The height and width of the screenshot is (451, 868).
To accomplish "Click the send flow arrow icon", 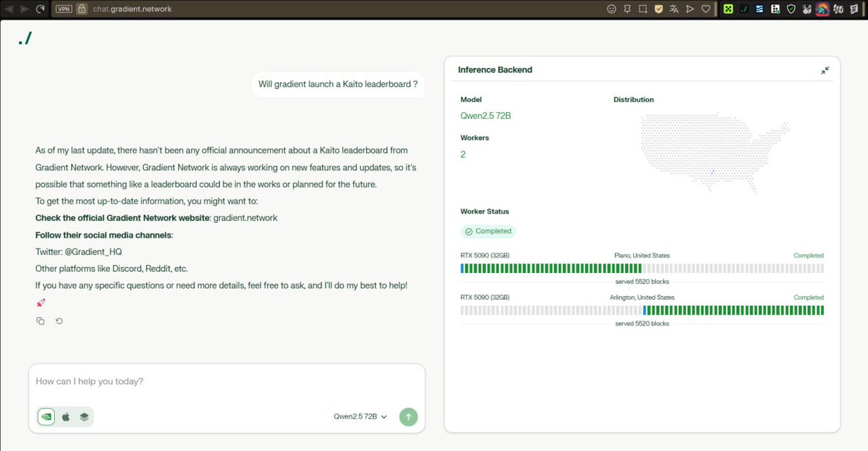I will (690, 9).
